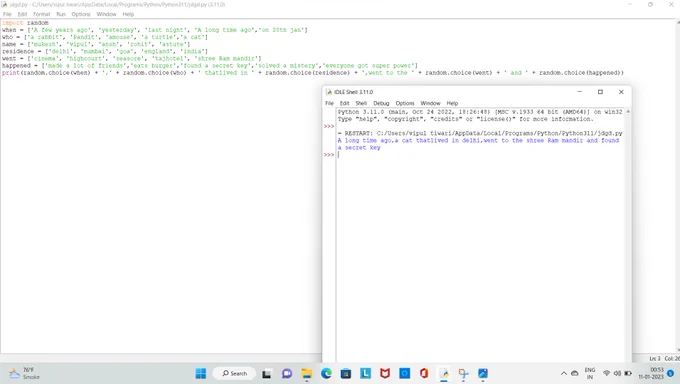Open the blue L app on the taskbar
The height and width of the screenshot is (384, 680).
click(366, 374)
